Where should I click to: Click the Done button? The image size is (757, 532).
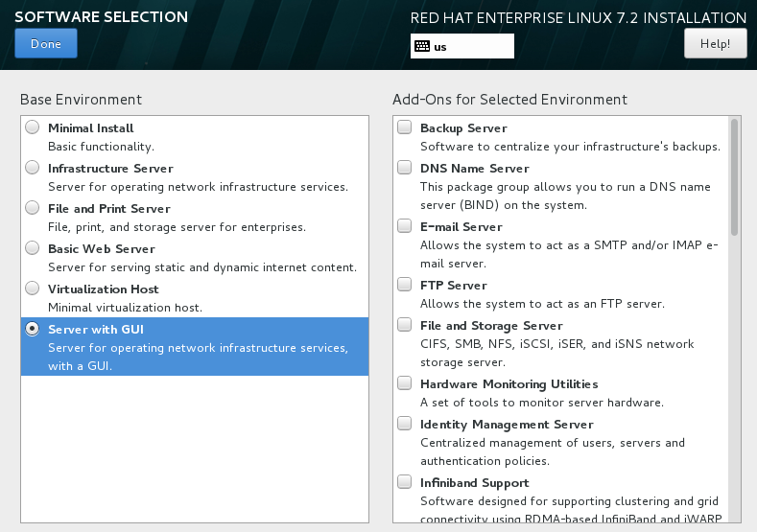46,43
